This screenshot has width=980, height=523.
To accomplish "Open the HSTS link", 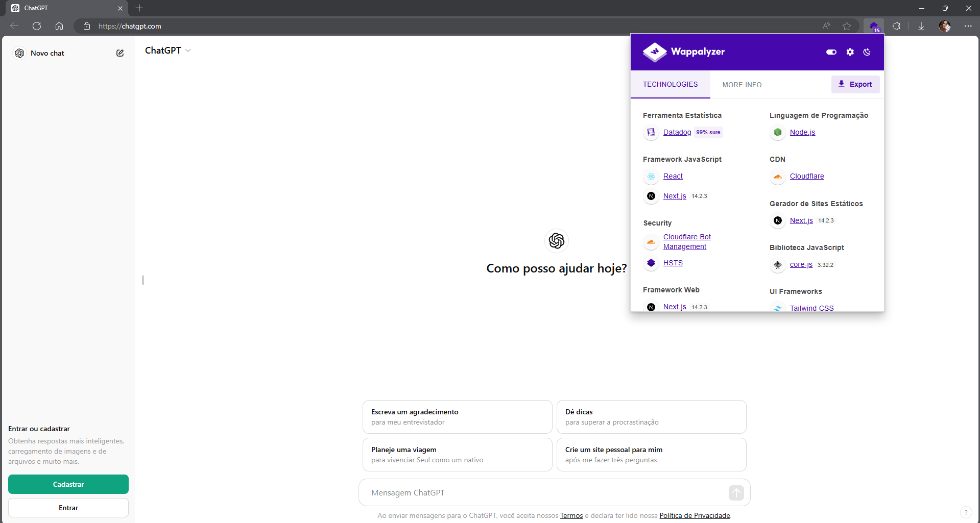I will 673,263.
